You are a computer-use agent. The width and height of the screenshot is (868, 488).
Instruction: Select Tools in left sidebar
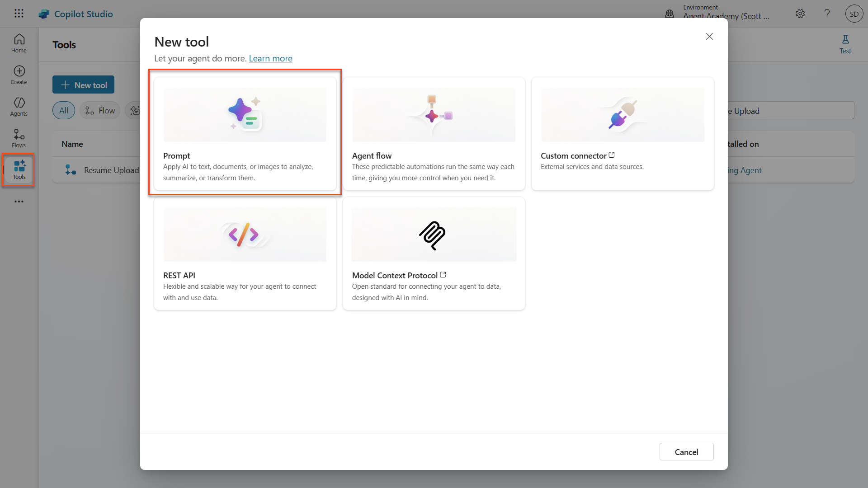19,170
